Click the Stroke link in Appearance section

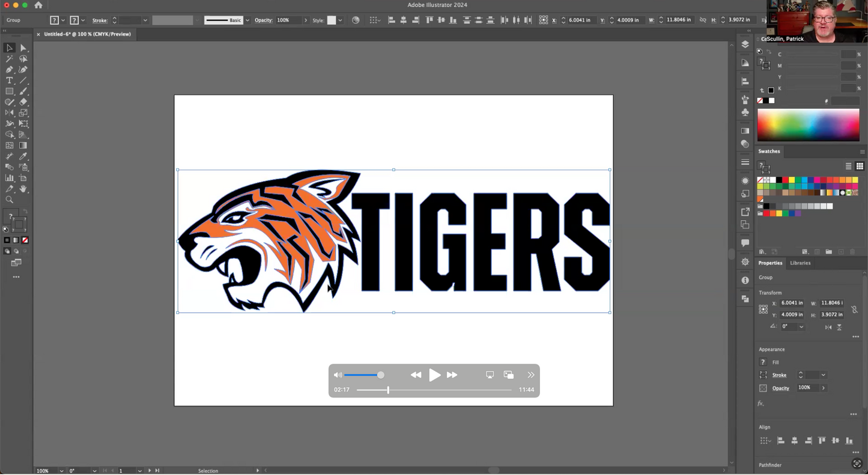pyautogui.click(x=779, y=375)
